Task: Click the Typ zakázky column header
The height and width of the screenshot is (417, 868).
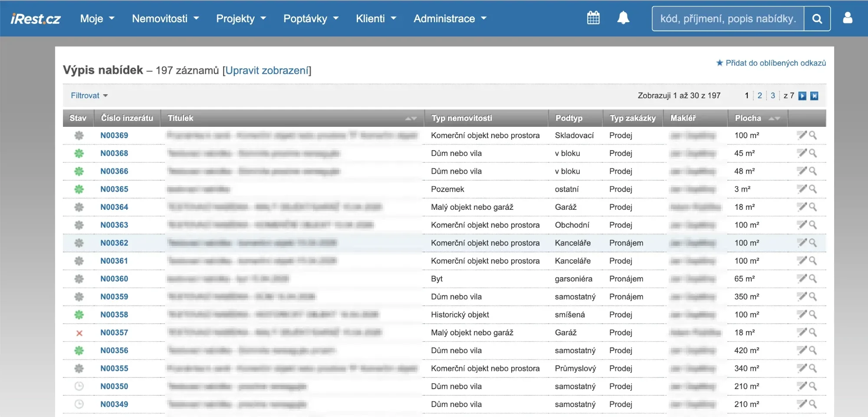Action: pos(633,118)
